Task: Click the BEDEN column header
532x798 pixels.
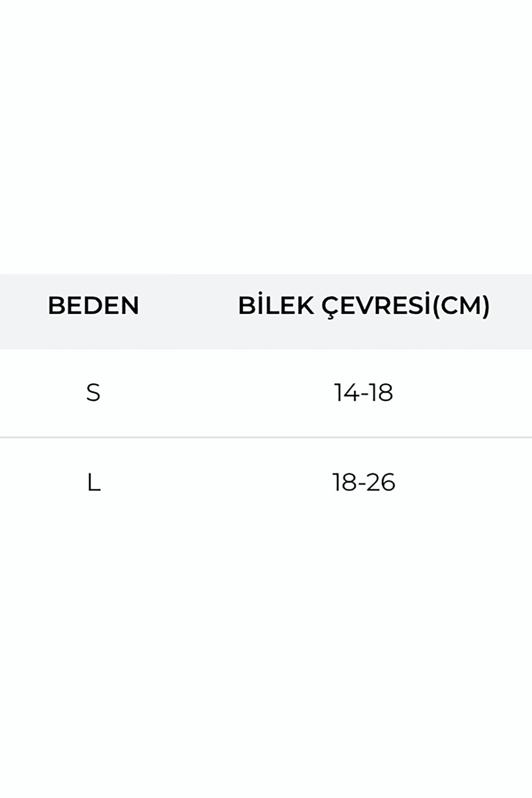Action: tap(93, 306)
